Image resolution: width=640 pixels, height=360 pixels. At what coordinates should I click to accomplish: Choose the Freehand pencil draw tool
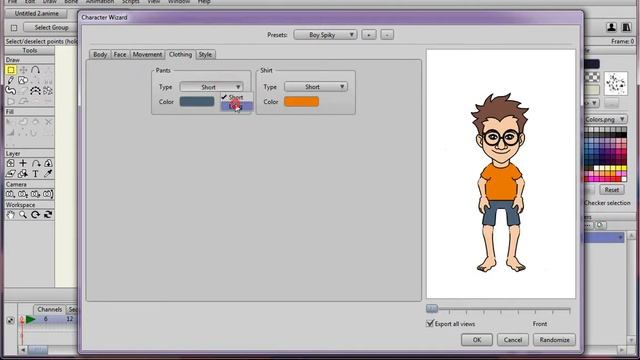pyautogui.click(x=11, y=80)
